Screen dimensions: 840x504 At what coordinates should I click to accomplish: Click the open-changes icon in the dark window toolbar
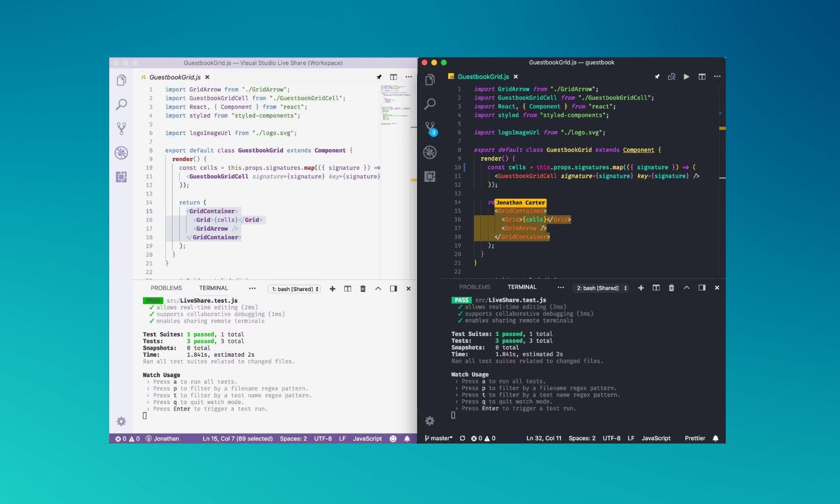(671, 77)
